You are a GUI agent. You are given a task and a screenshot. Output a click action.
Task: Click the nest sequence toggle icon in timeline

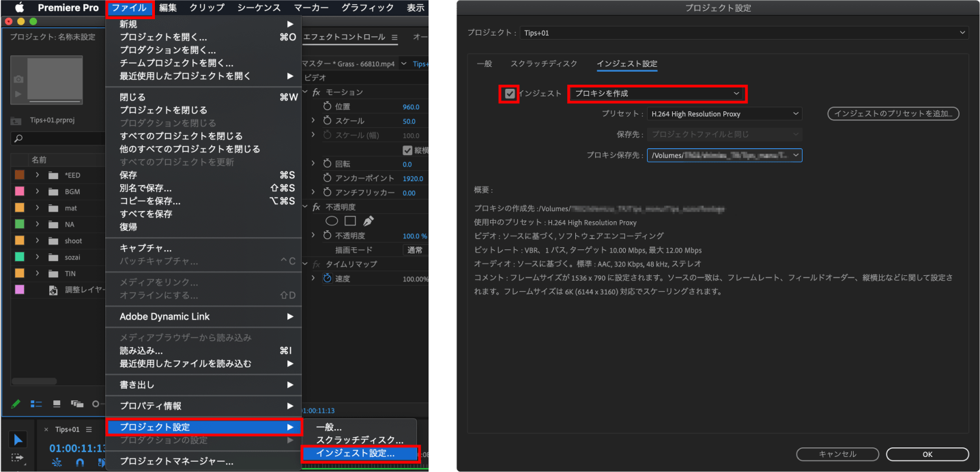(57, 462)
